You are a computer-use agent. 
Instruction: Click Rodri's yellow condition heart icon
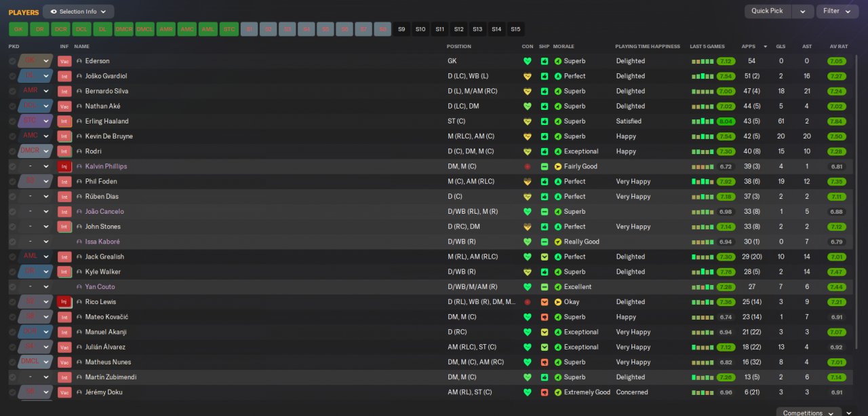pyautogui.click(x=528, y=151)
